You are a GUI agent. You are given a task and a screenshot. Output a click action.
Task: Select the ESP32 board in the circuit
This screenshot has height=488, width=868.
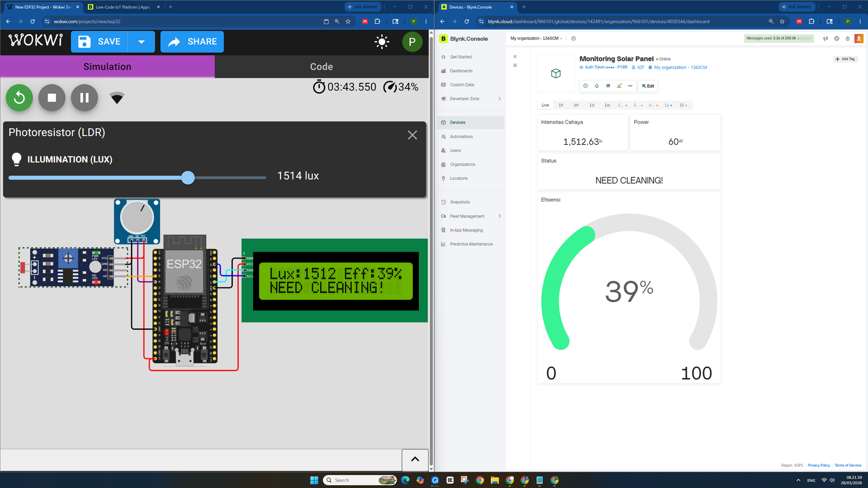coord(185,299)
